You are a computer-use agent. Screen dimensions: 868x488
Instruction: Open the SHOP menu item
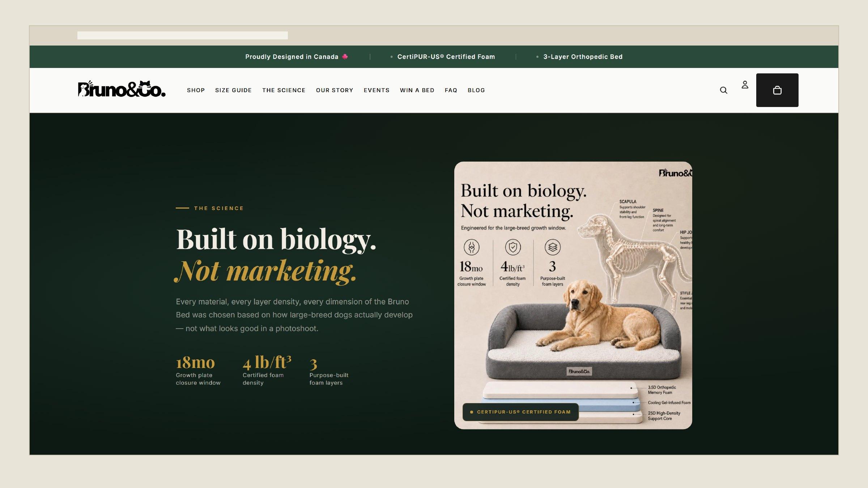click(x=196, y=90)
